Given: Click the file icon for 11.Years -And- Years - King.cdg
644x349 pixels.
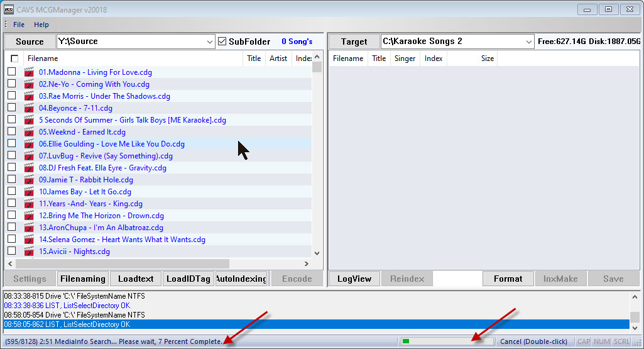Looking at the screenshot, I should click(x=29, y=204).
